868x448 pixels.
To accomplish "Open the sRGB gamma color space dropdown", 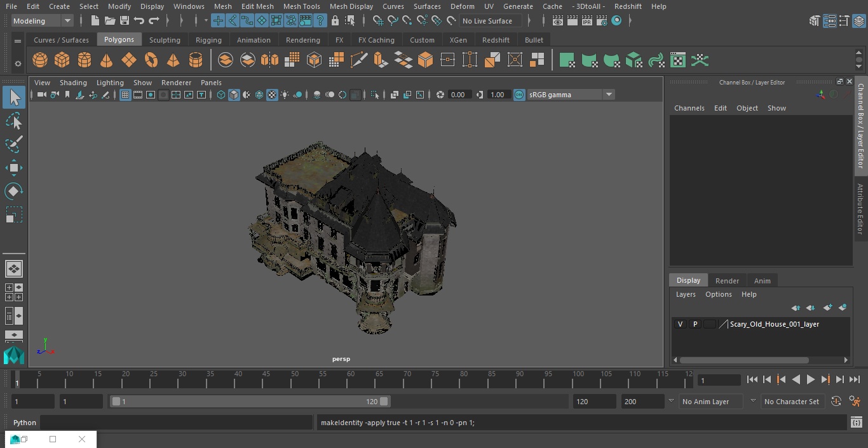I will point(571,95).
